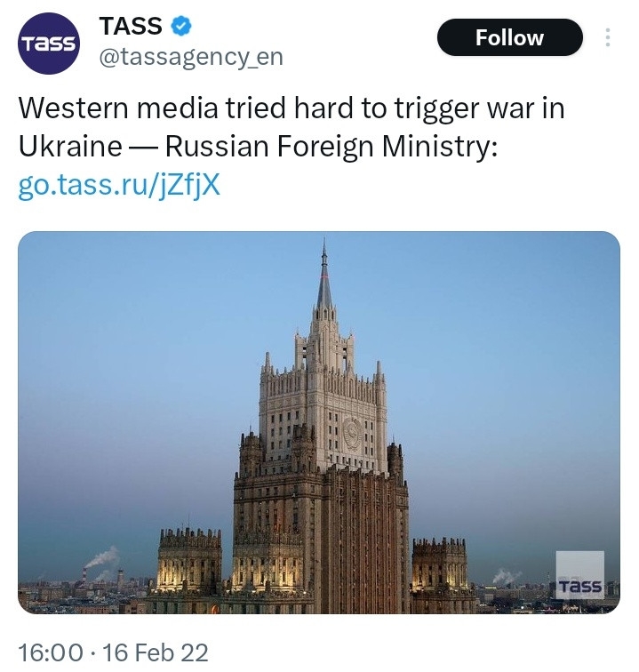Follow the TASS account

509,37
